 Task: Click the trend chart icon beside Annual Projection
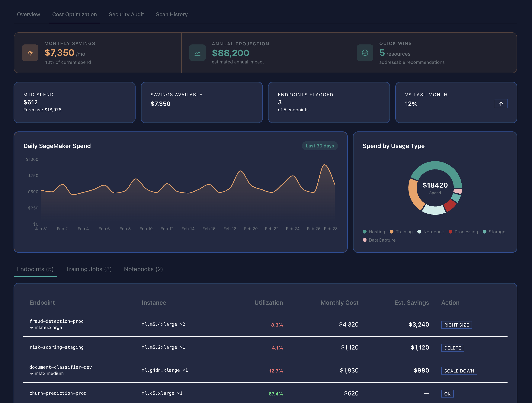tap(197, 53)
